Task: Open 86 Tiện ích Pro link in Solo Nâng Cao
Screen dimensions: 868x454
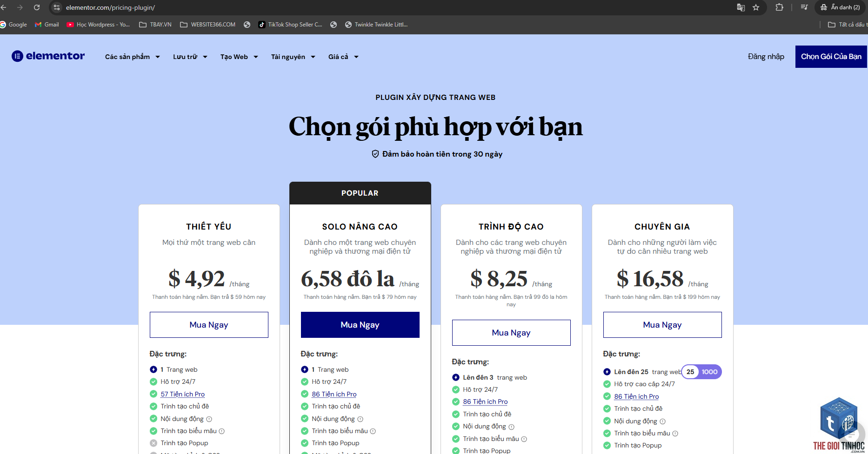Action: point(334,394)
